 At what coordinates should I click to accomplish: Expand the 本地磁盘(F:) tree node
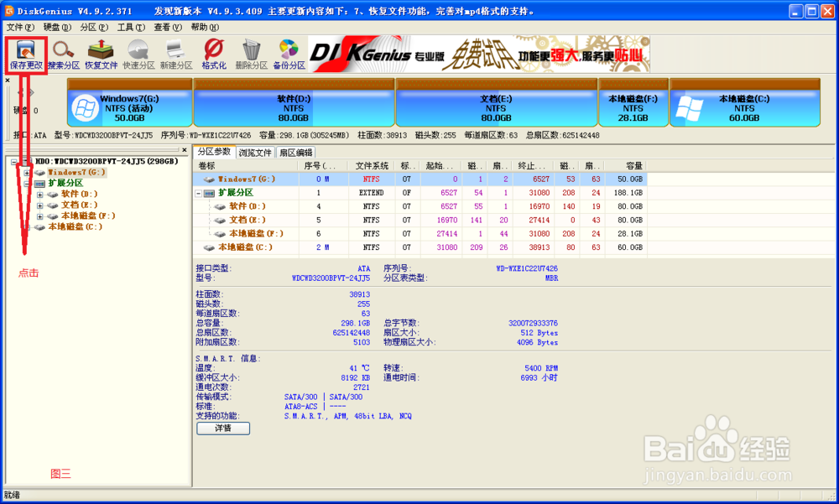(x=39, y=216)
